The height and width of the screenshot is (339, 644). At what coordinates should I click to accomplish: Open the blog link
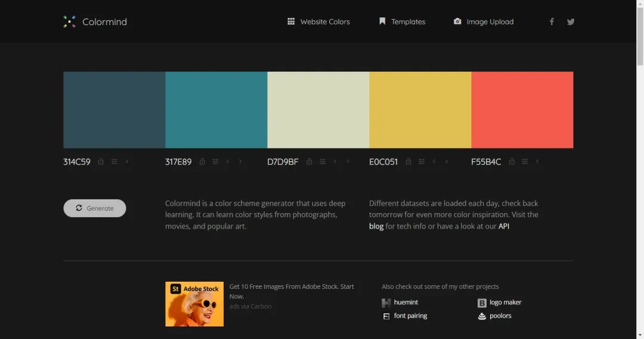[376, 226]
